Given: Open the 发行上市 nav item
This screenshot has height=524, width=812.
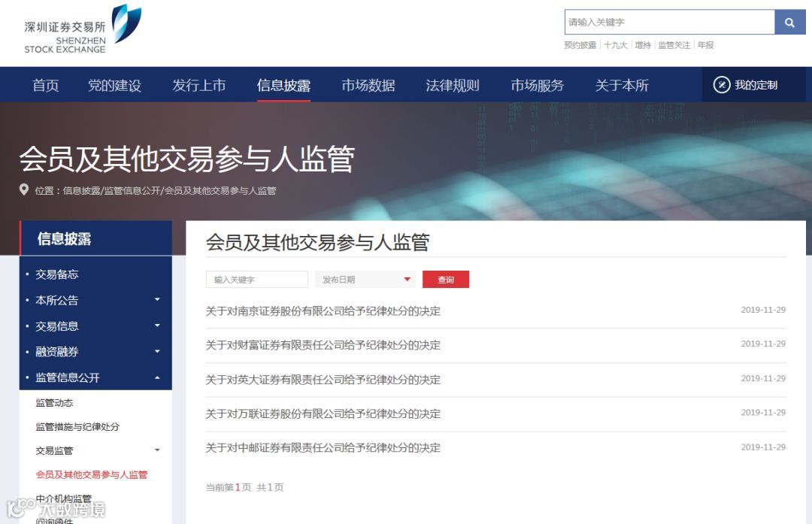Looking at the screenshot, I should click(198, 85).
